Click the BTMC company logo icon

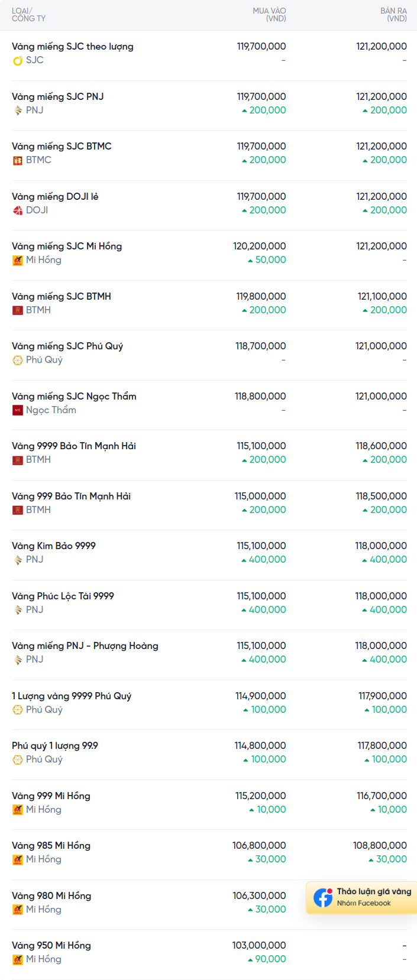click(18, 160)
